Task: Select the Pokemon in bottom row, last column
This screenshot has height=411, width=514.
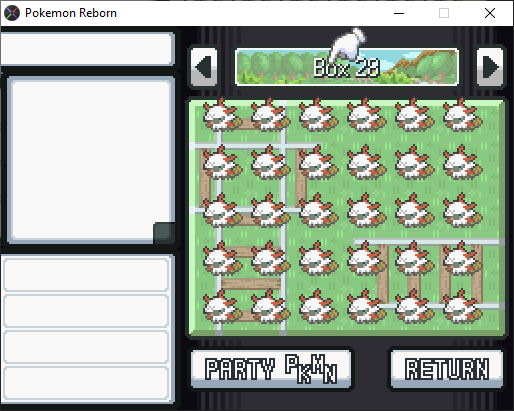Action: tap(462, 307)
